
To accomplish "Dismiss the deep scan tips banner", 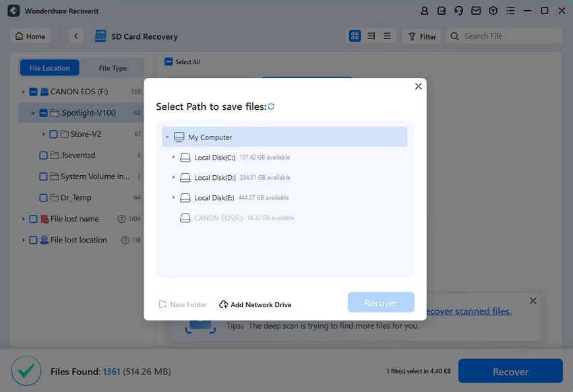I will 533,300.
